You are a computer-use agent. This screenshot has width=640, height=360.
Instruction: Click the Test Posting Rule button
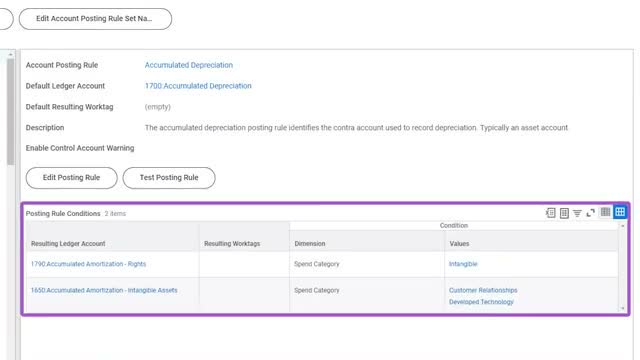point(169,178)
